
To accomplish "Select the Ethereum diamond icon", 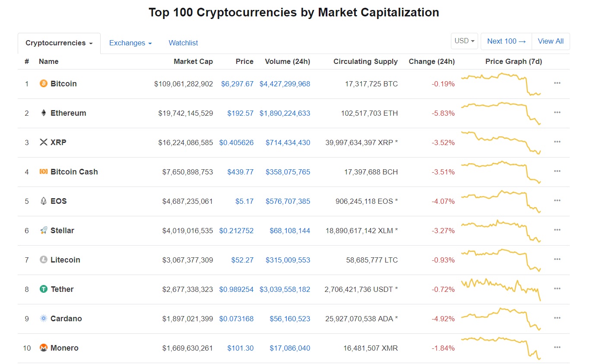I will (43, 113).
